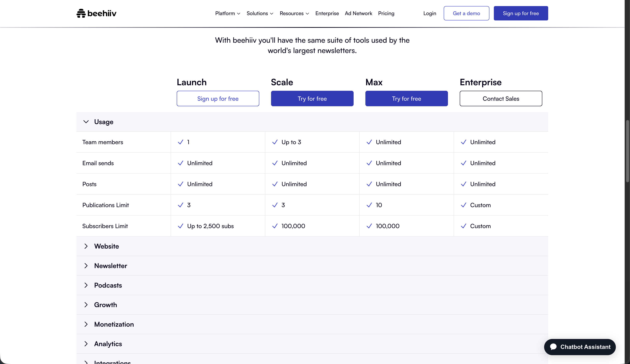The width and height of the screenshot is (630, 364).
Task: Click the Team members row label
Action: click(102, 142)
